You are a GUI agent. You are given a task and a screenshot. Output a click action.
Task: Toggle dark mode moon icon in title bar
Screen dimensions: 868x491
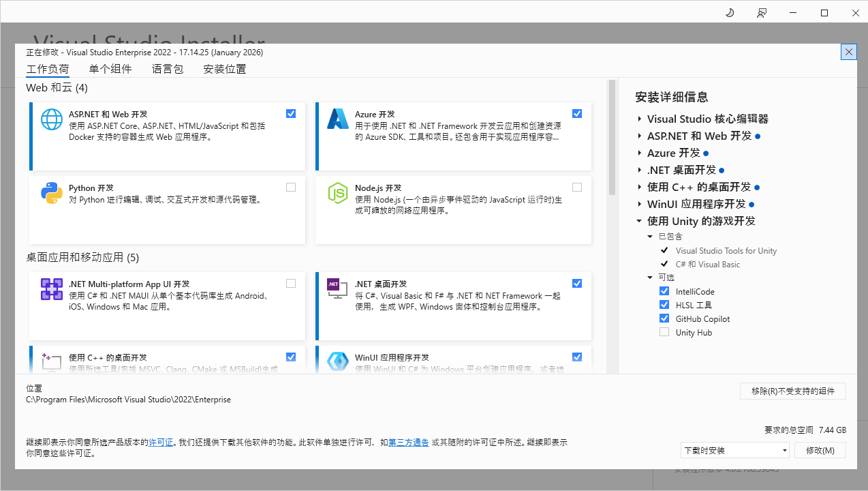730,13
